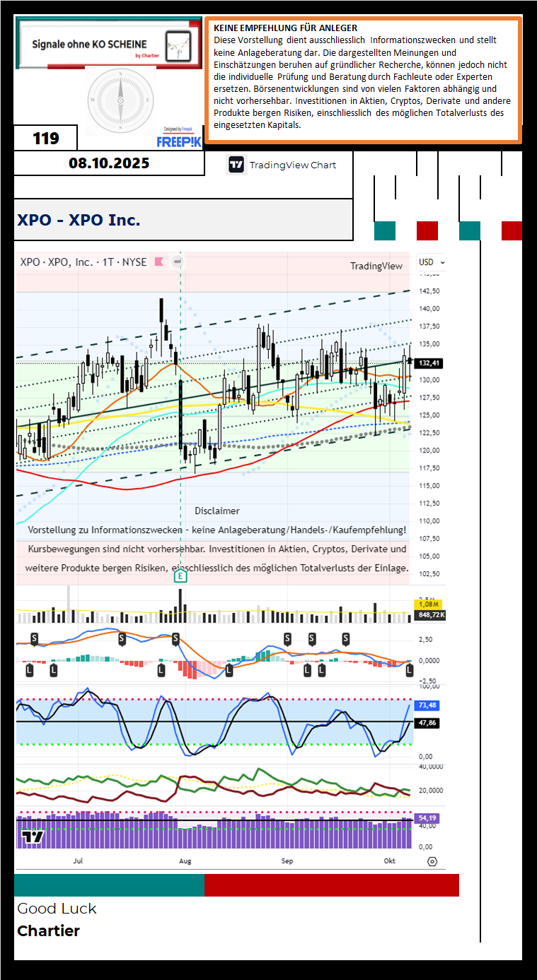The image size is (537, 980).
Task: Click the TradingView logo beside 'TradingView Chart'
Action: (236, 165)
